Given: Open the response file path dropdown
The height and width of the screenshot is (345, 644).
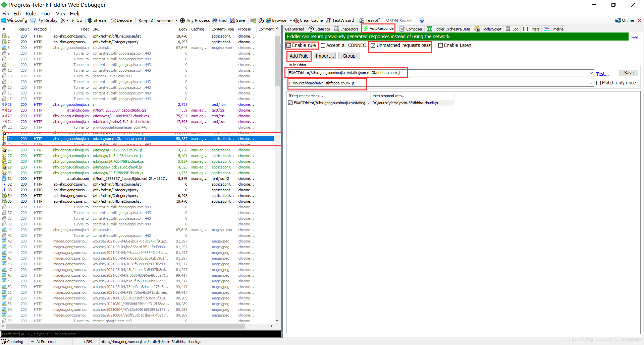Looking at the screenshot, I should 591,83.
